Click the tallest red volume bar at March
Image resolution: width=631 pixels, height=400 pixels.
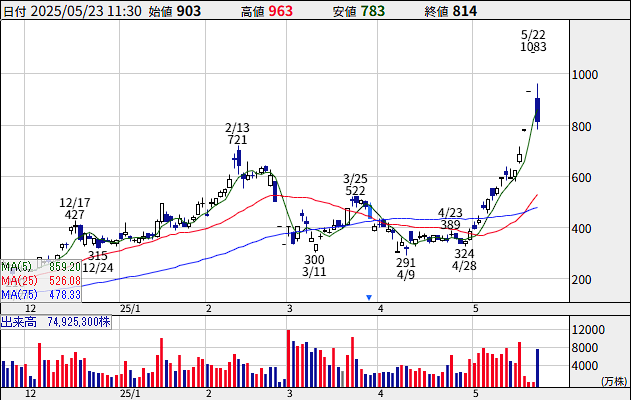pos(289,359)
